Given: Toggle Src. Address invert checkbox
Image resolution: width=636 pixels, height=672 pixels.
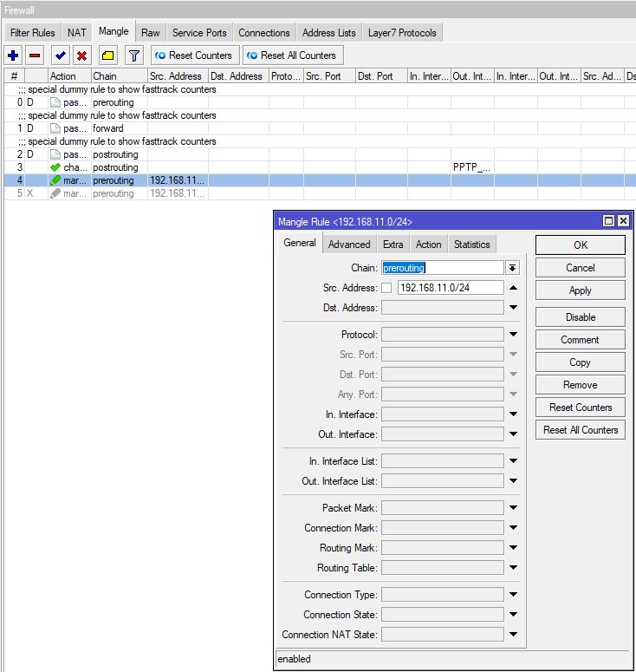Looking at the screenshot, I should [x=386, y=288].
